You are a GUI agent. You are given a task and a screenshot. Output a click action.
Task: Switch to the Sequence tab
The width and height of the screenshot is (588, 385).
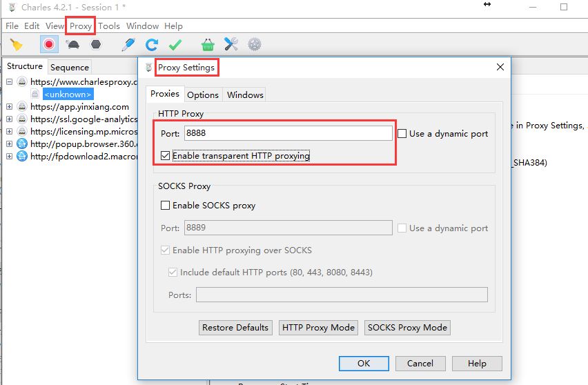(x=70, y=68)
